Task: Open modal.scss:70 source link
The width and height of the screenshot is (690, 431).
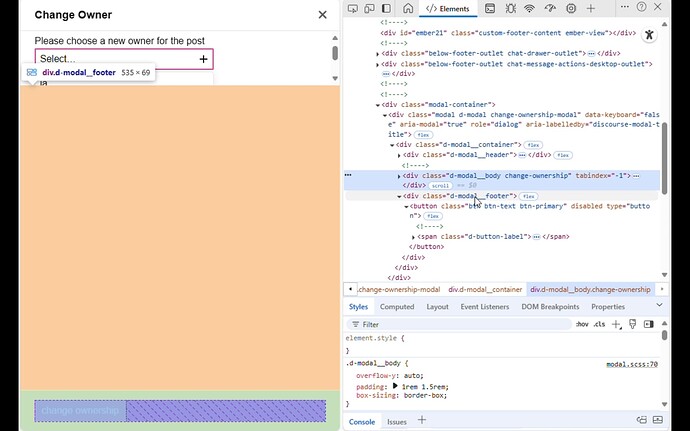Action: [x=632, y=365]
